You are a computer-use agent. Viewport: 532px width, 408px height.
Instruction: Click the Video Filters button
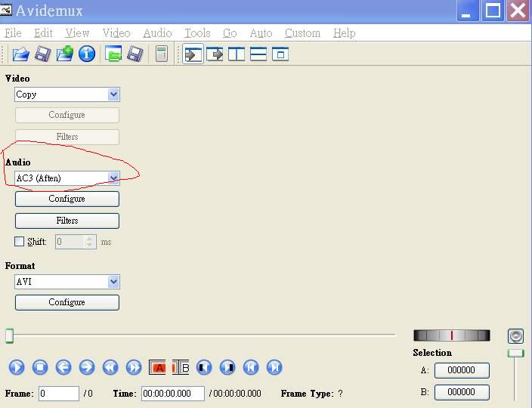pyautogui.click(x=67, y=137)
